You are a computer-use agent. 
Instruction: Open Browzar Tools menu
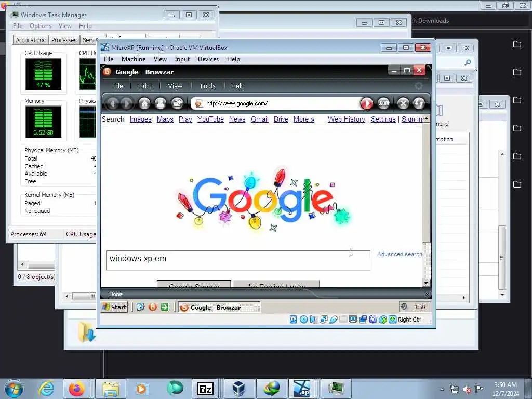(207, 86)
